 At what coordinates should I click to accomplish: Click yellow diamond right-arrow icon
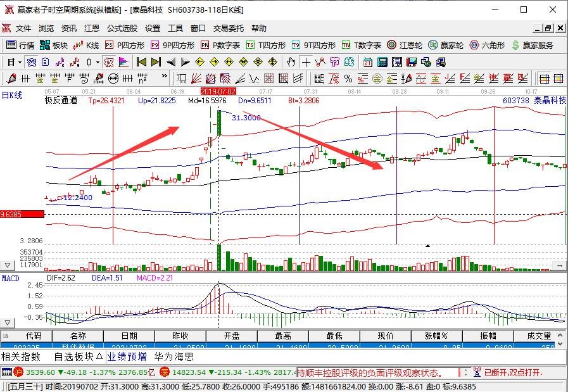(214, 62)
